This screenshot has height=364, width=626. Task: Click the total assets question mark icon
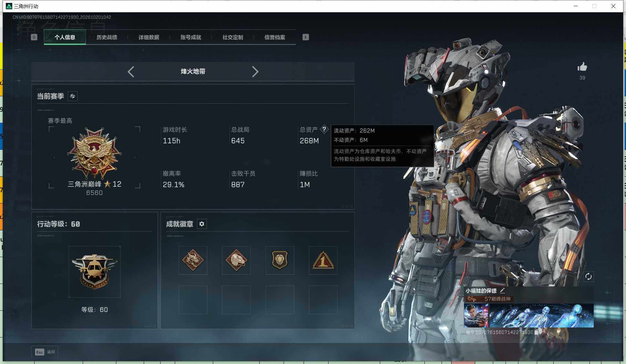point(324,129)
